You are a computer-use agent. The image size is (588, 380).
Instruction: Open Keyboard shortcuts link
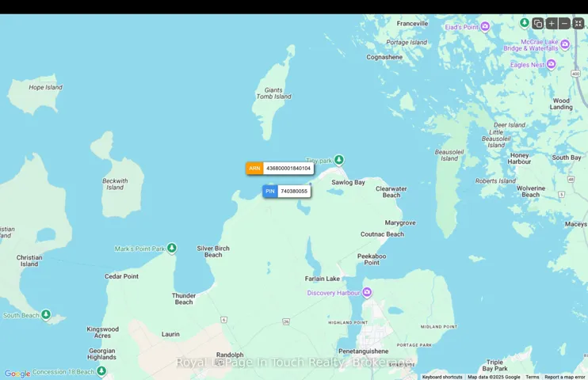442,377
